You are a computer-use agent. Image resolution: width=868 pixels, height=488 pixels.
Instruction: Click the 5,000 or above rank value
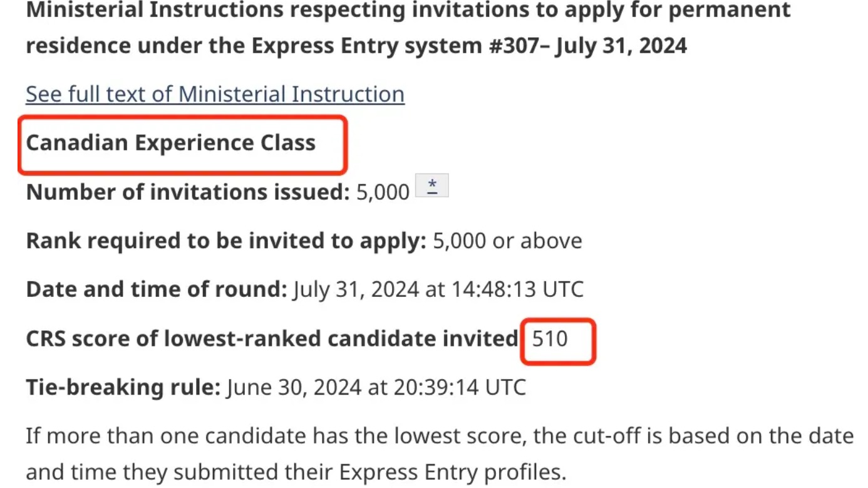tap(507, 241)
